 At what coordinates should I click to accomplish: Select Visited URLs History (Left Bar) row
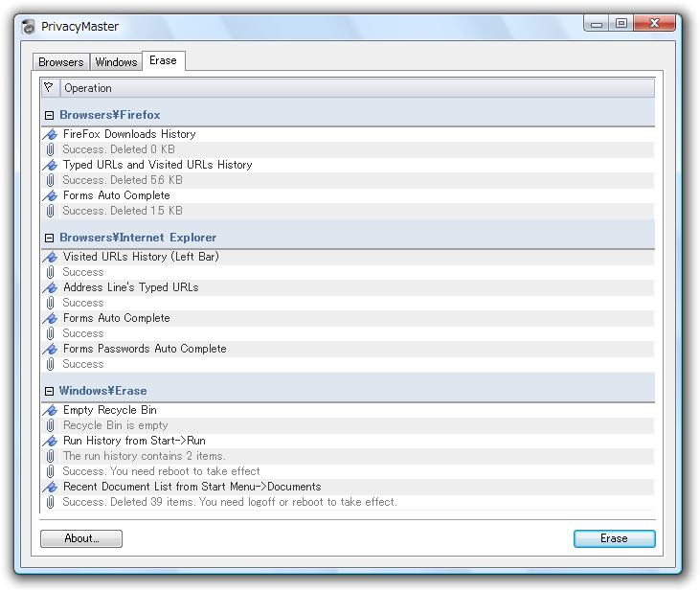[x=349, y=257]
